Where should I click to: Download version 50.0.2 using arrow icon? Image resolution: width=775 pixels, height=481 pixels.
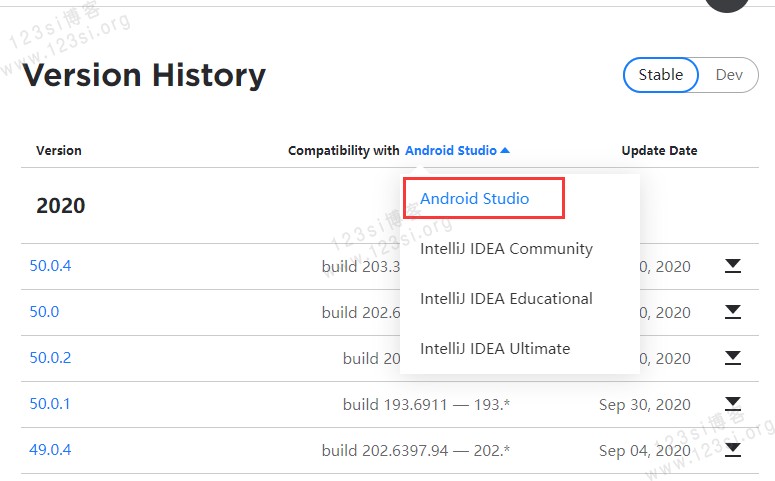click(x=733, y=358)
